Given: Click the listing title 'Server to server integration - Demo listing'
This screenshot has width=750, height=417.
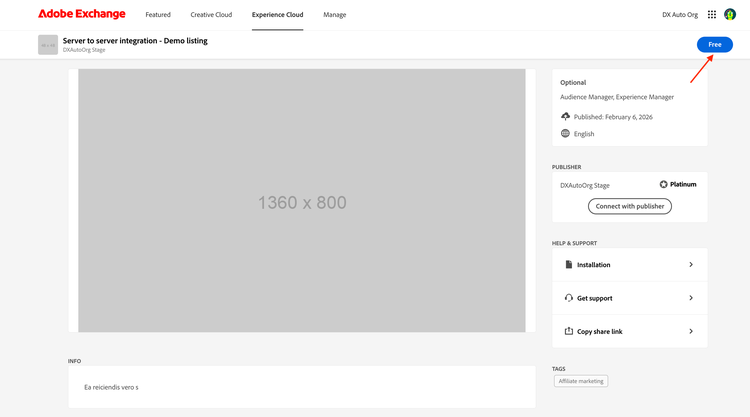Looking at the screenshot, I should (135, 41).
